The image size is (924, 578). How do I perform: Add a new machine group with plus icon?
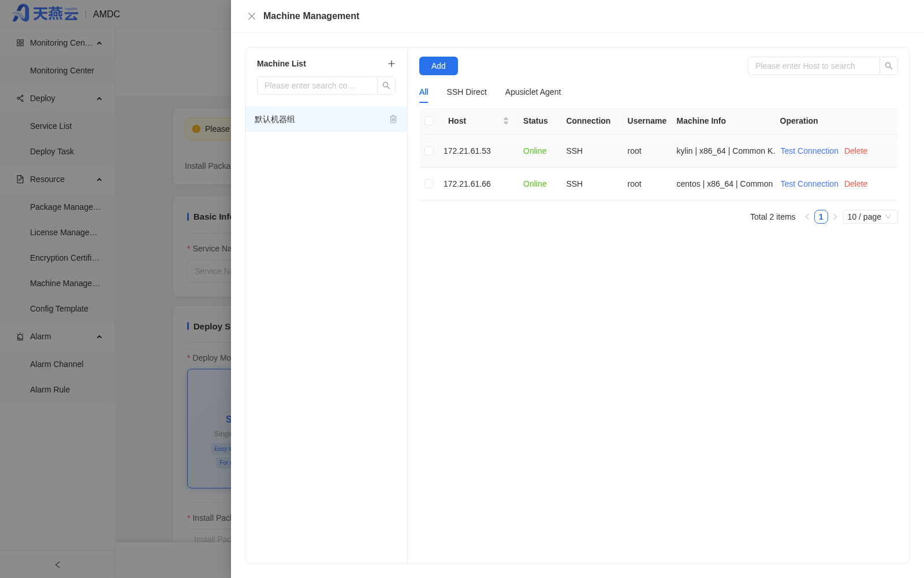(392, 64)
